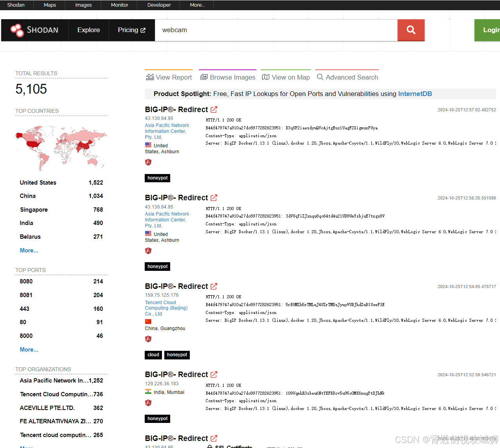Filter by ACEVILLE PTE.LTD. organization
500x448 pixels.
[61, 408]
